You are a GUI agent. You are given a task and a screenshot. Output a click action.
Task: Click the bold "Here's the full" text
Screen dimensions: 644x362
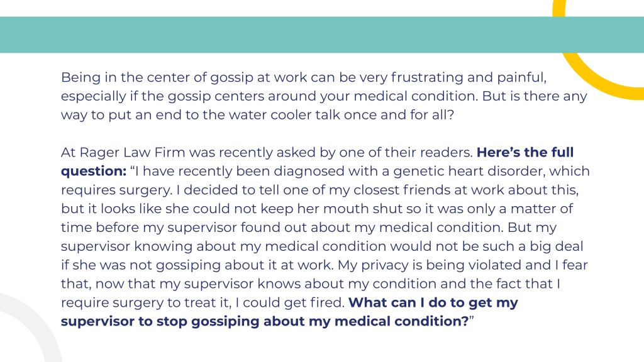pyautogui.click(x=525, y=152)
